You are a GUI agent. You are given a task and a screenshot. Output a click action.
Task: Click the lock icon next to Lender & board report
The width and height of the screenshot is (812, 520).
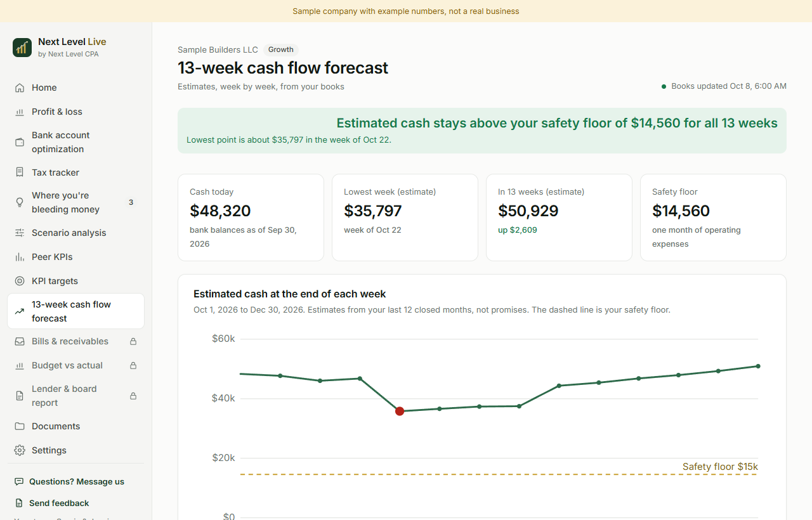point(133,396)
